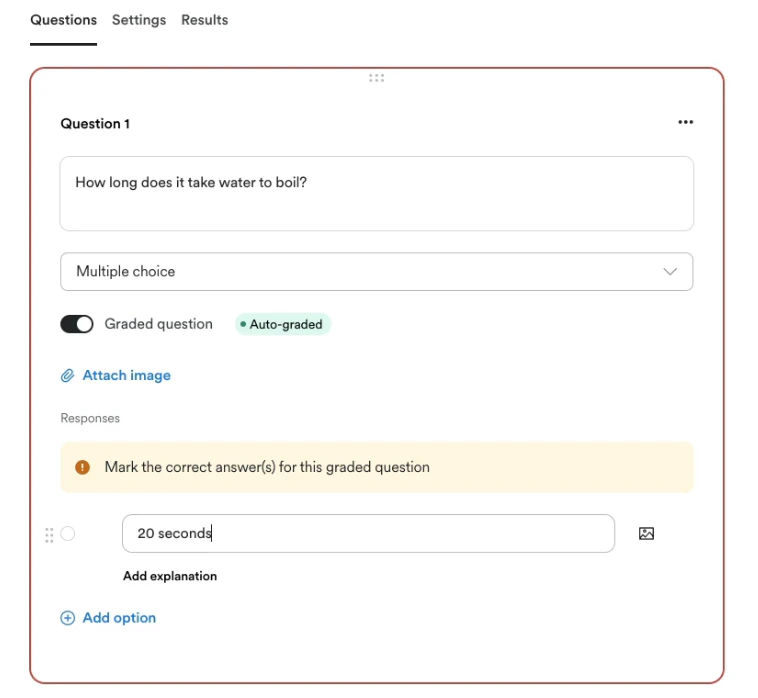Image resolution: width=758 pixels, height=698 pixels.
Task: Click the Attach image link
Action: click(x=126, y=375)
